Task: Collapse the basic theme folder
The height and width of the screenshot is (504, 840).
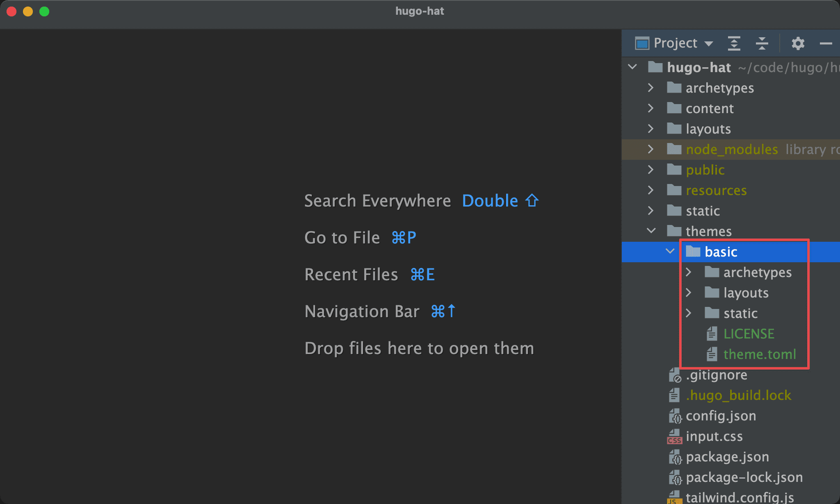Action: 670,251
